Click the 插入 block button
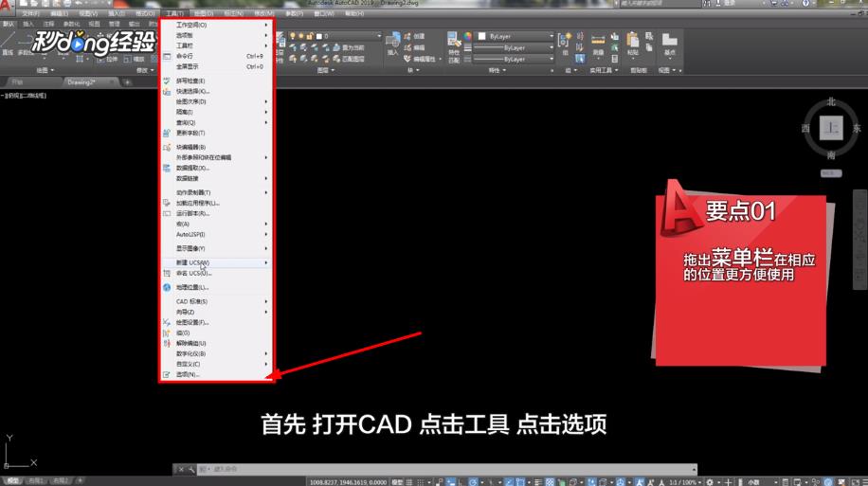This screenshot has height=486, width=868. click(392, 44)
